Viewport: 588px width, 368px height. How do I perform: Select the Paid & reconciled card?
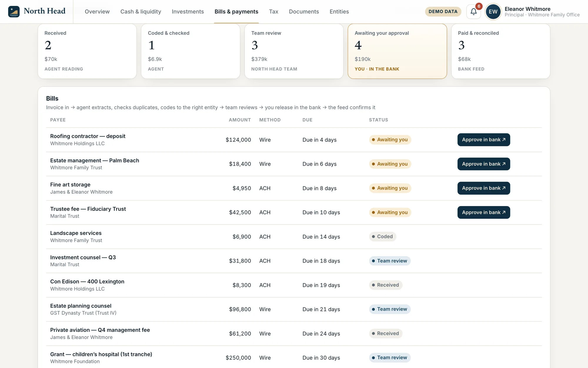click(x=501, y=51)
